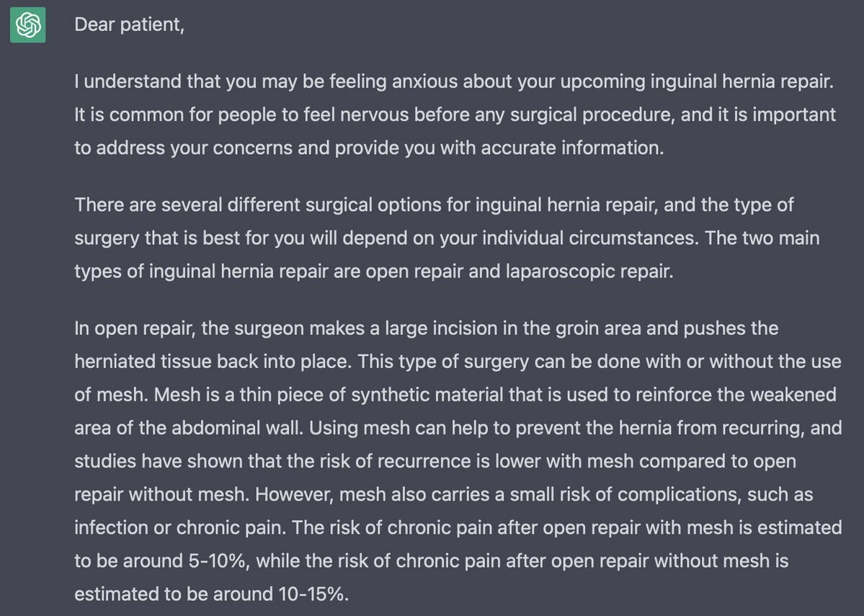Click the words "upcoming inguinal hernia repair"
This screenshot has width=864, height=616.
point(696,81)
